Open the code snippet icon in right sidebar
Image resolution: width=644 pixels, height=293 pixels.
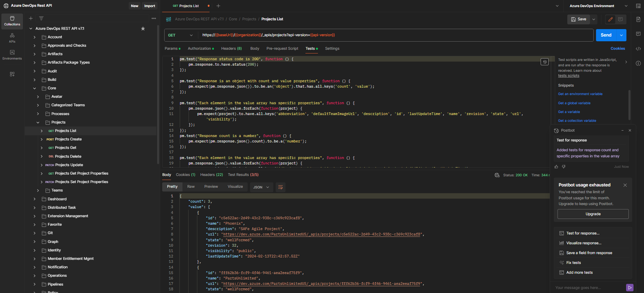click(638, 49)
